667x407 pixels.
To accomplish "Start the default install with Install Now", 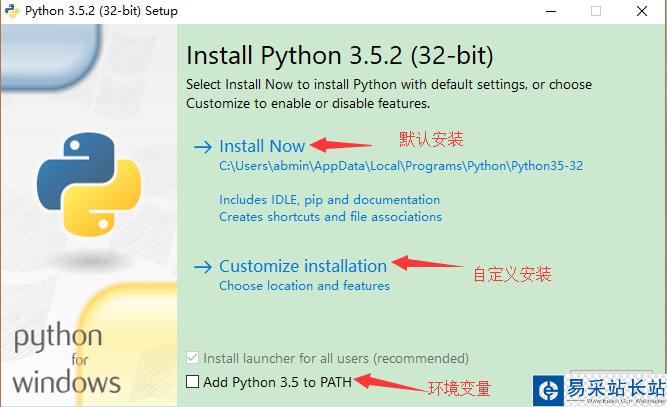I will click(x=262, y=146).
